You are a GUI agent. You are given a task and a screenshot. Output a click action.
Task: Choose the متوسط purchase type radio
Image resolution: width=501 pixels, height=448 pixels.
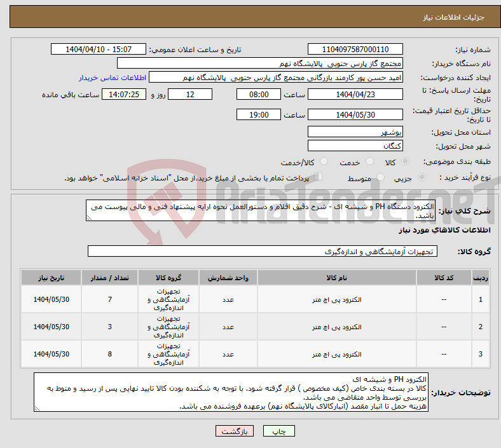380,177
